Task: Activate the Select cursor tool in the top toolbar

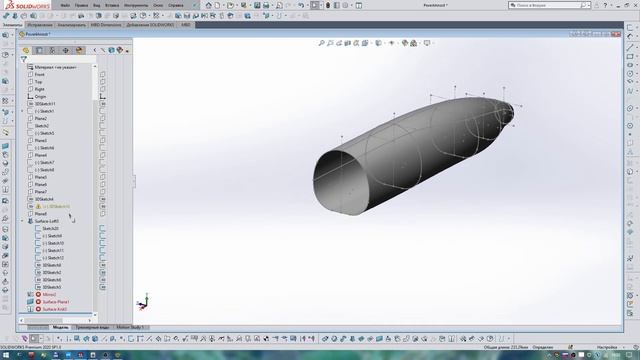Action: point(314,5)
